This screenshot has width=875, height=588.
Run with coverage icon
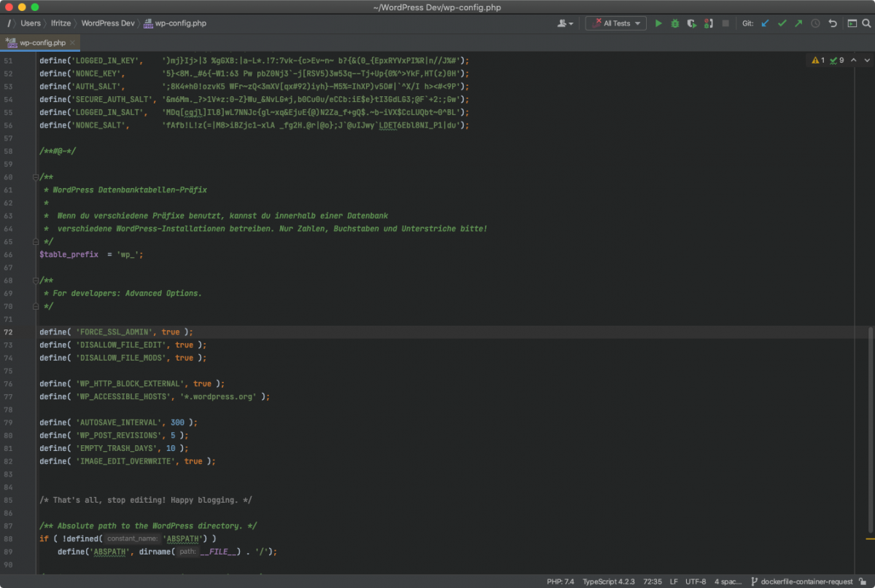pyautogui.click(x=691, y=23)
